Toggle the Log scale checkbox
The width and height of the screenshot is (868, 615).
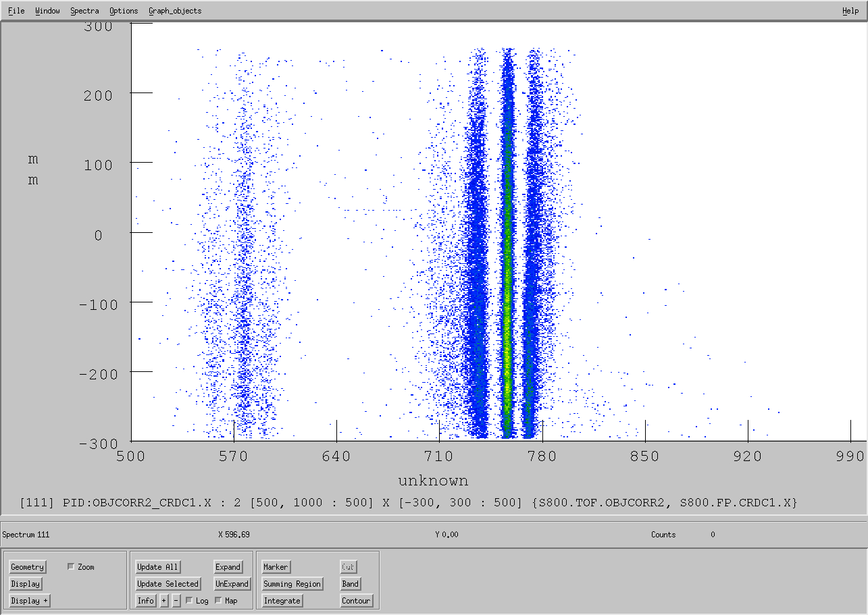(189, 601)
